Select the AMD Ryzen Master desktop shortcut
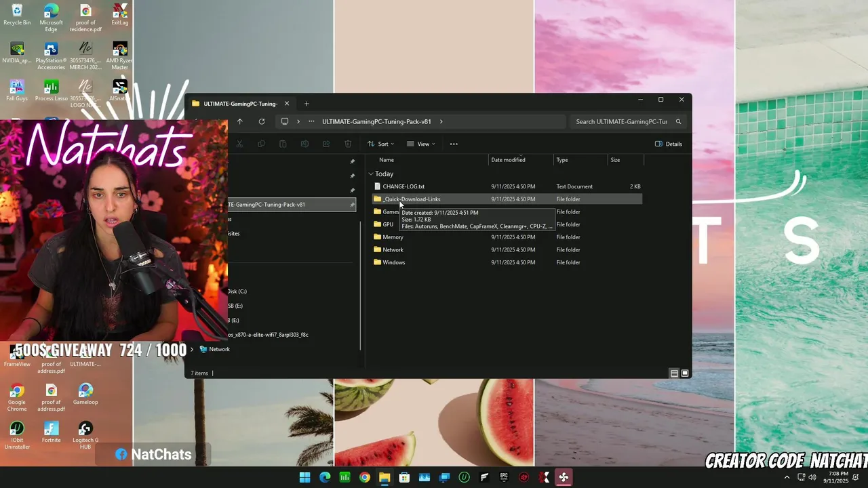This screenshot has height=488, width=868. pos(120,56)
